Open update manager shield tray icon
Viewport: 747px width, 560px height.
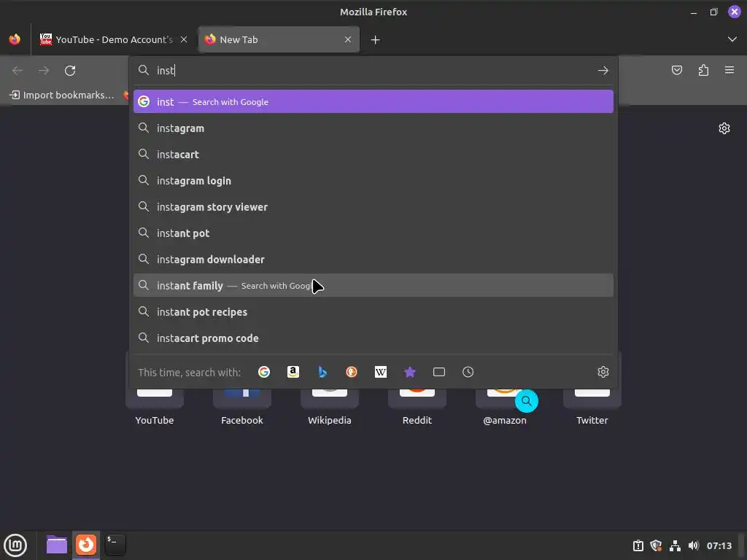(656, 545)
